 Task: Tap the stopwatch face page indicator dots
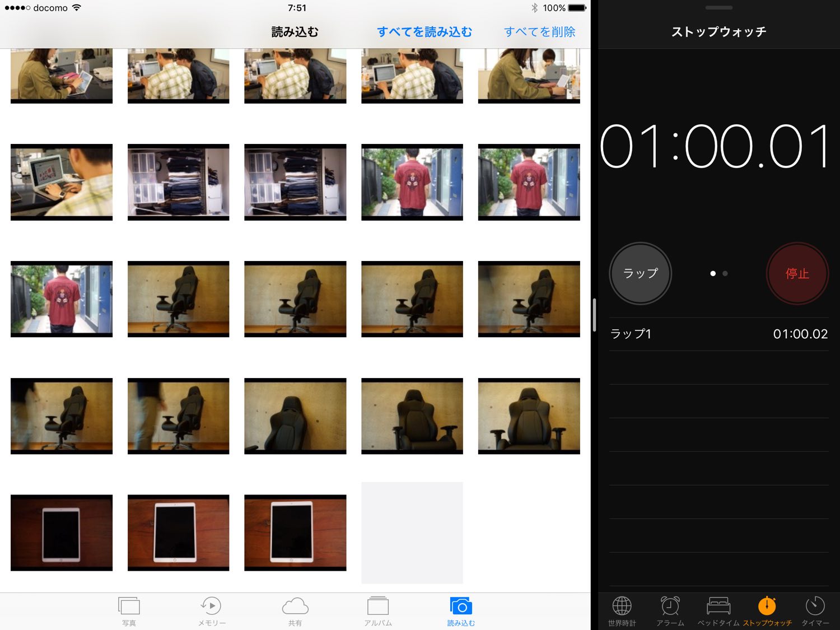click(718, 273)
